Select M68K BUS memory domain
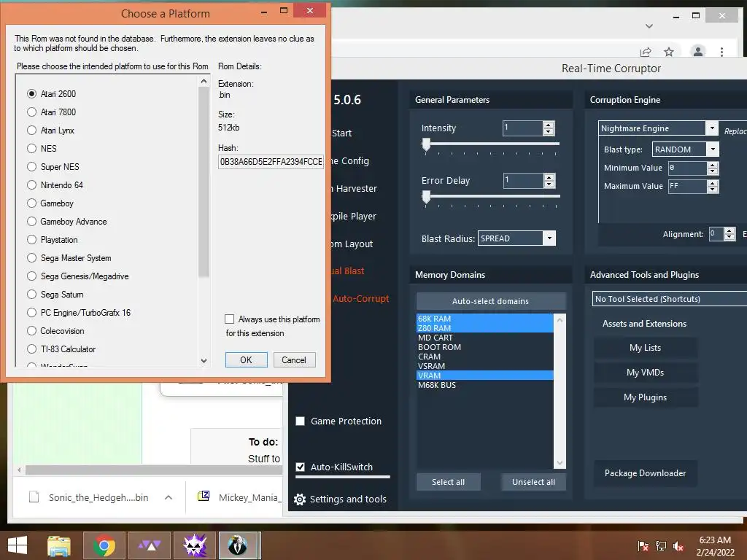747x560 pixels. [x=485, y=385]
